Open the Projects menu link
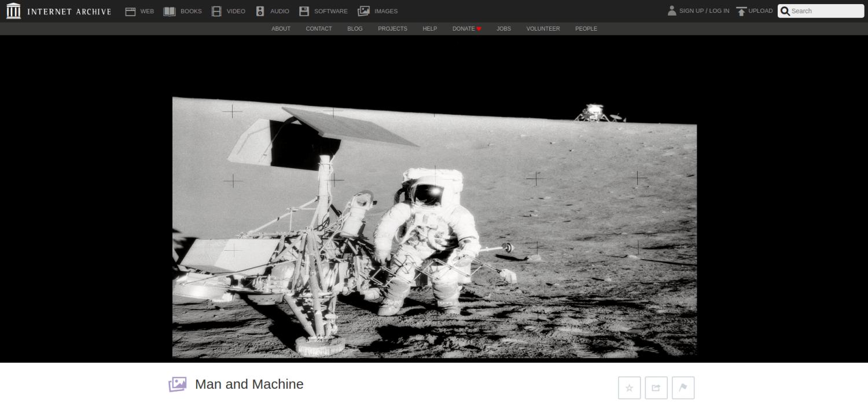868x402 pixels. point(392,28)
